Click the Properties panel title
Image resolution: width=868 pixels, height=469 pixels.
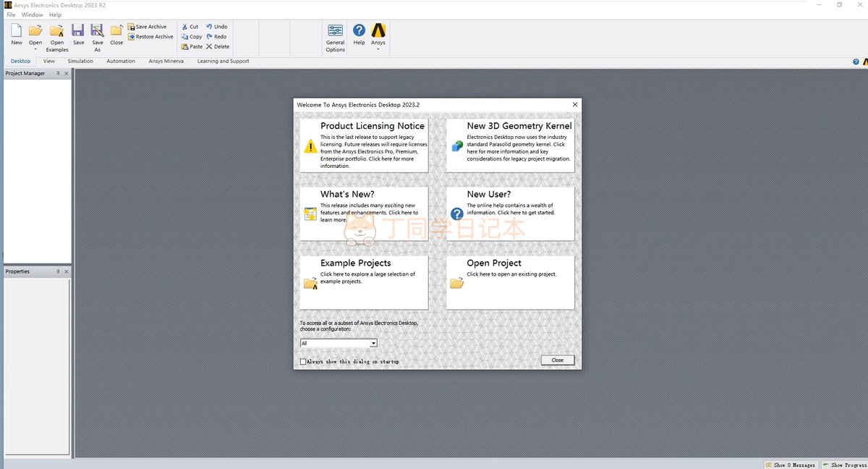(x=17, y=271)
